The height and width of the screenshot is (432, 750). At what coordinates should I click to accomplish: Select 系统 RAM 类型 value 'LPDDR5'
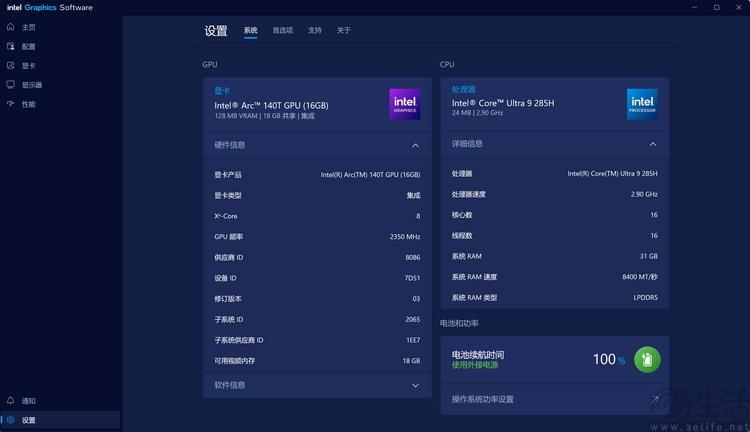[645, 297]
